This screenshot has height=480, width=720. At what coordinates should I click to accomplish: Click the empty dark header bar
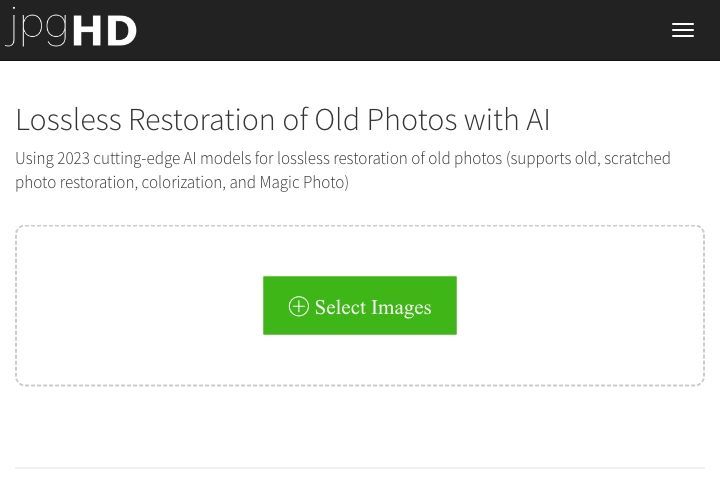point(404,30)
